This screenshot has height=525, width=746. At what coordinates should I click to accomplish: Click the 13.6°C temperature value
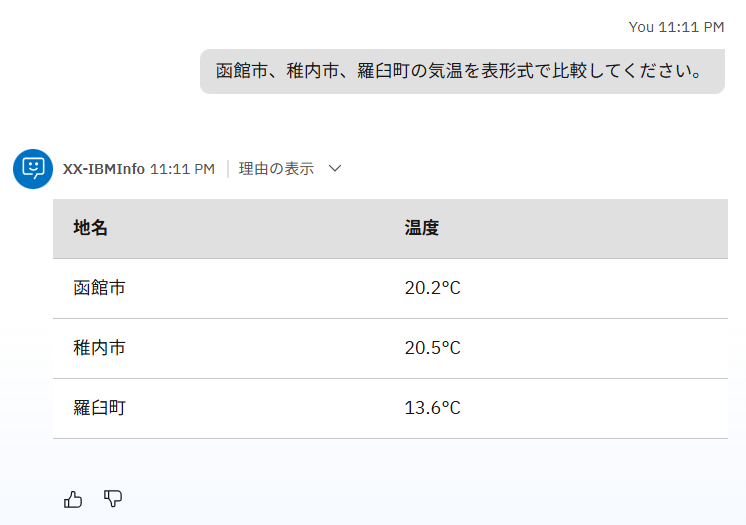click(432, 408)
